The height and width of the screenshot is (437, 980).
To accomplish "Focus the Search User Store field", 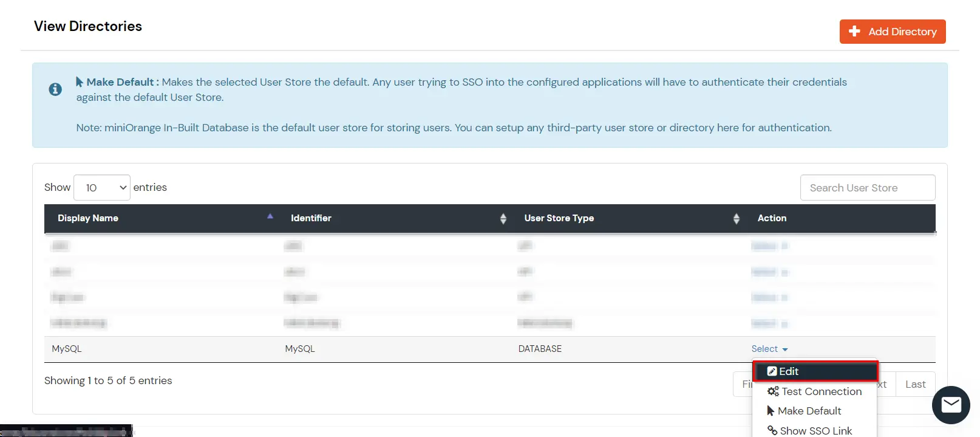I will pyautogui.click(x=868, y=188).
